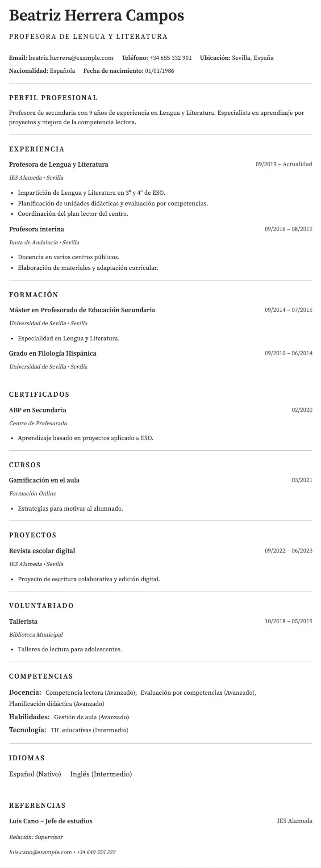The height and width of the screenshot is (868, 321).
Task: Click Máster en Profesorado de Educación Secundaria
Action: coord(82,310)
